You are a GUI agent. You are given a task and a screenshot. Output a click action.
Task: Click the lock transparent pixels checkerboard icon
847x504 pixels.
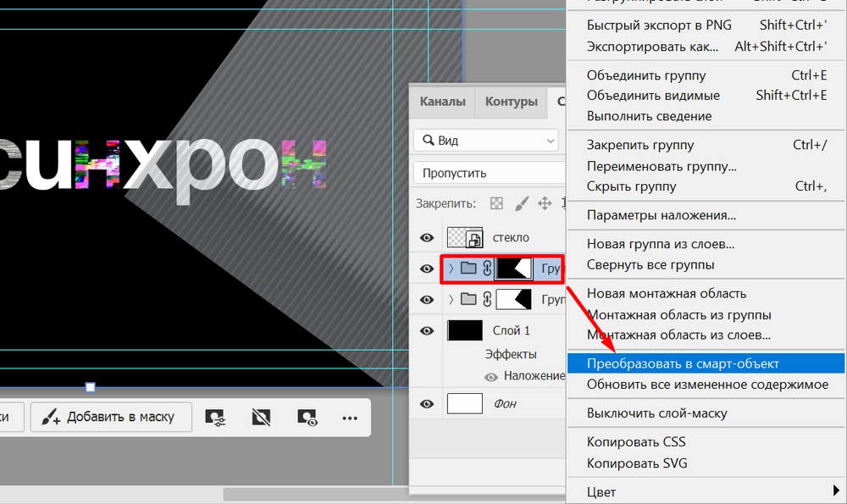click(x=497, y=203)
